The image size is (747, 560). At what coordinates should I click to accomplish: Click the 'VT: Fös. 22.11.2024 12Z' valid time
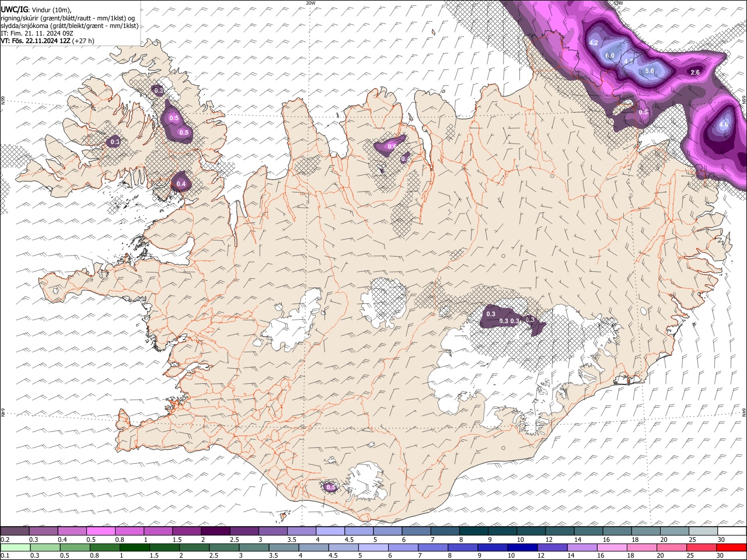click(x=36, y=41)
